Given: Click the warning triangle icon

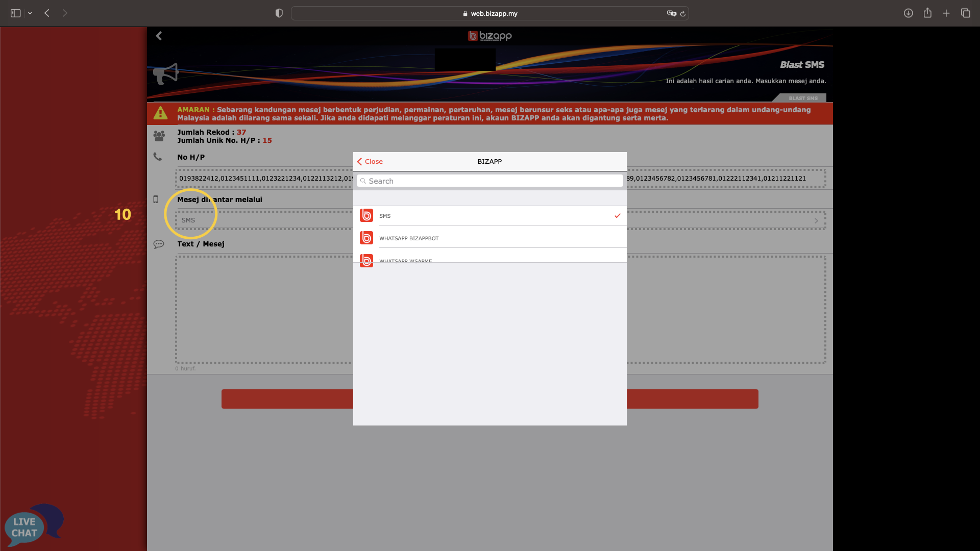Looking at the screenshot, I should pyautogui.click(x=160, y=113).
